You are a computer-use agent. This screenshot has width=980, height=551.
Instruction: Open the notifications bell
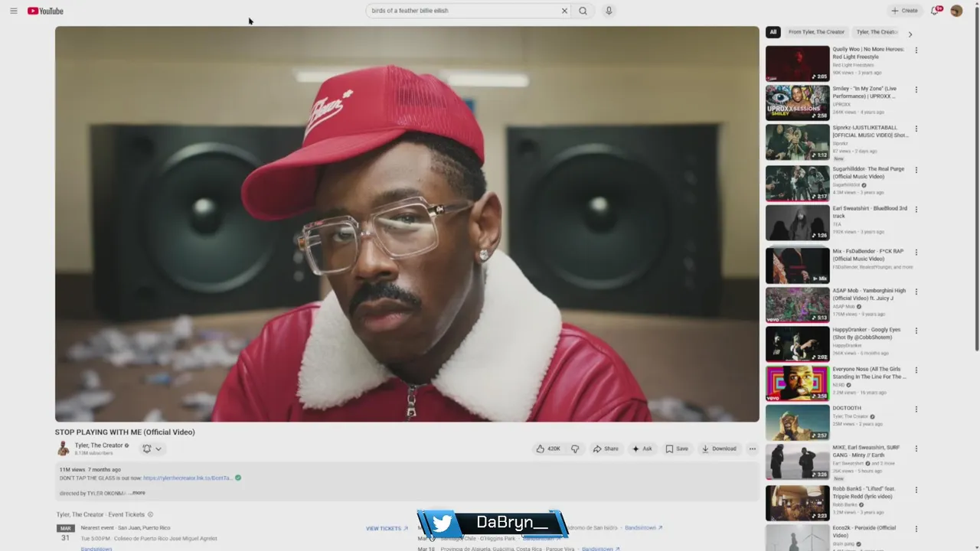[x=935, y=11]
